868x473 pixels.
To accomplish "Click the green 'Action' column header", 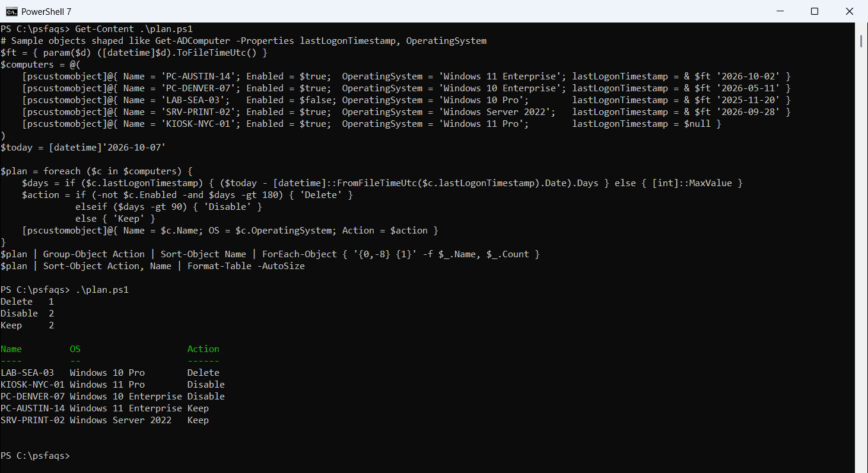I will pyautogui.click(x=204, y=349).
